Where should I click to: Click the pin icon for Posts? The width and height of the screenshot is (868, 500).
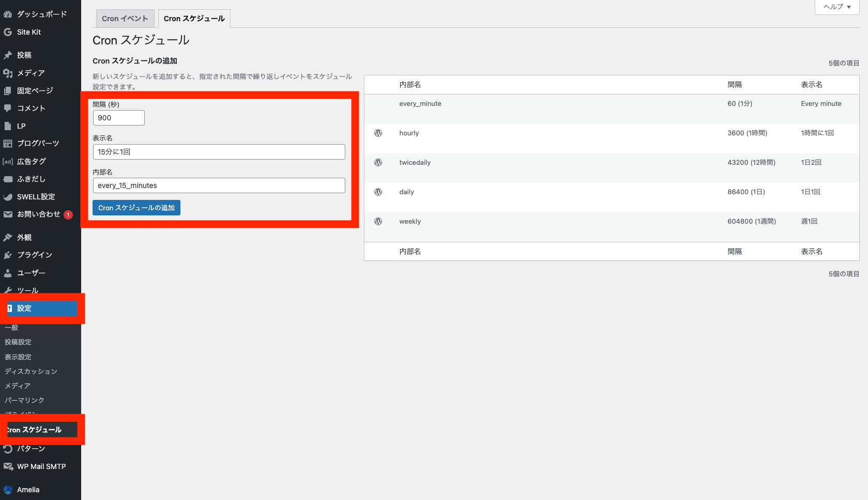pos(8,55)
